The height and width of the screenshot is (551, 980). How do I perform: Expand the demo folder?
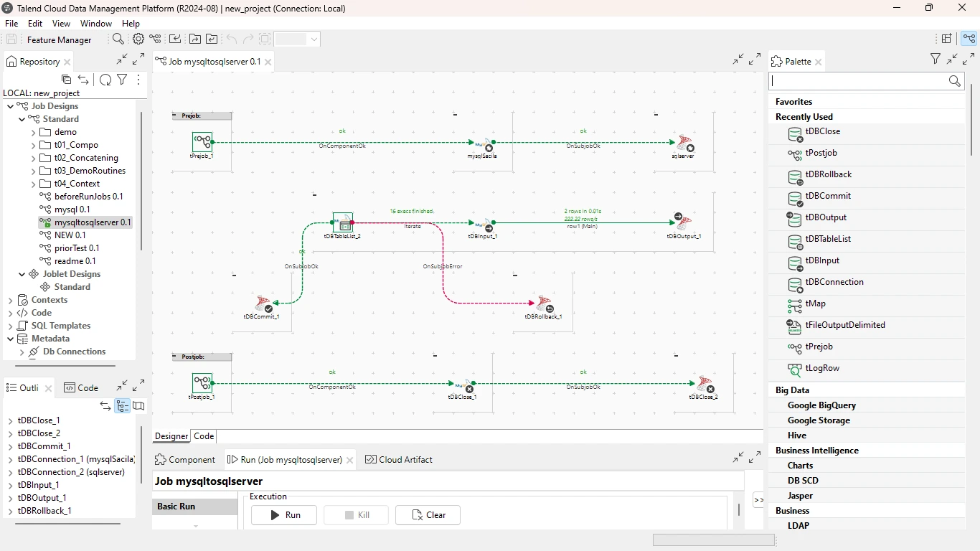point(33,132)
